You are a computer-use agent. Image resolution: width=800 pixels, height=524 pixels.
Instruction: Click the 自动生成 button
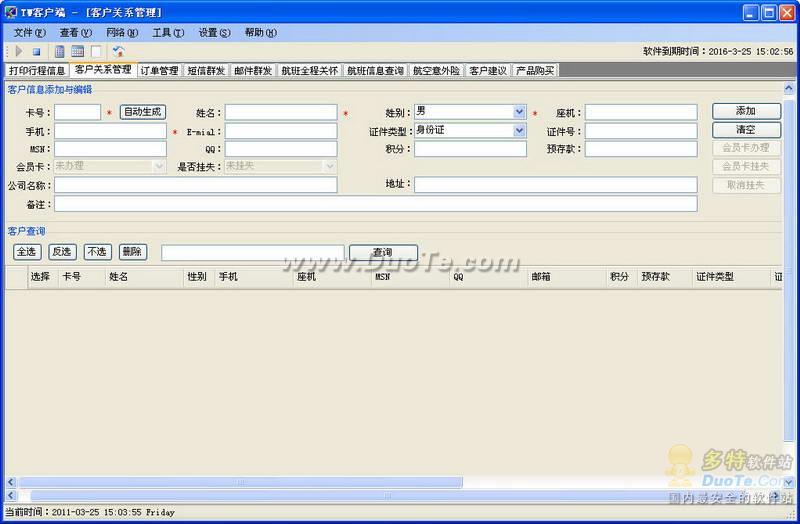tap(143, 112)
